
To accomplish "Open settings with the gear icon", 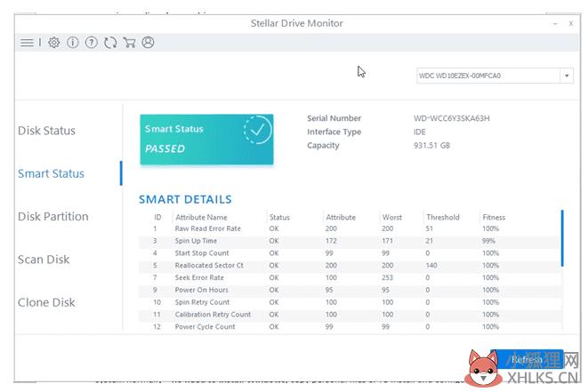I will point(54,43).
